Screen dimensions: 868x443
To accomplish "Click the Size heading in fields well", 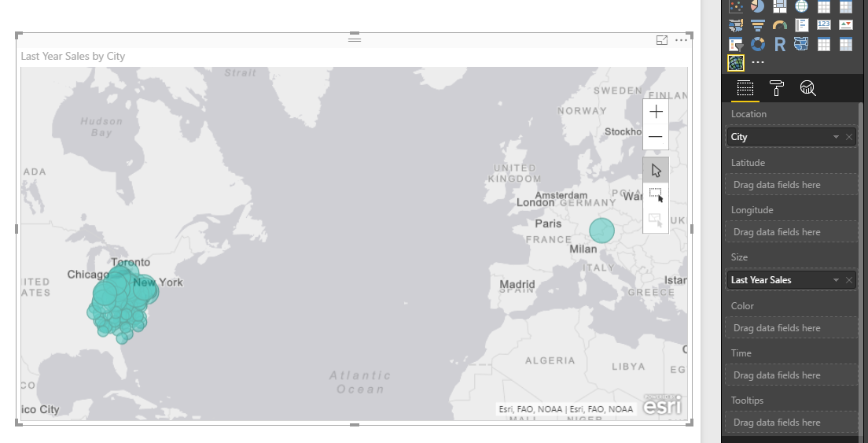I will (x=739, y=257).
